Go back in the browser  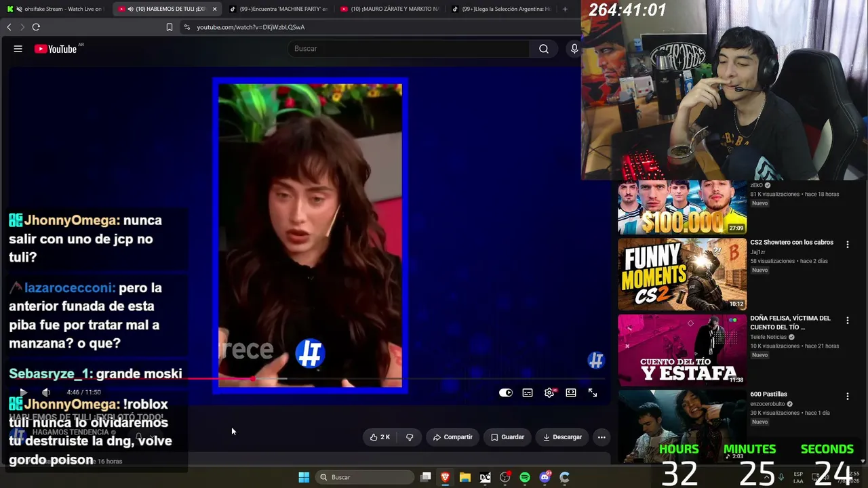(x=9, y=27)
